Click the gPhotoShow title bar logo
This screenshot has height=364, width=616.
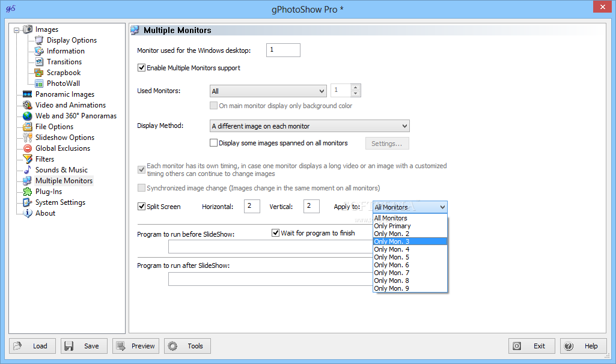pos(11,8)
